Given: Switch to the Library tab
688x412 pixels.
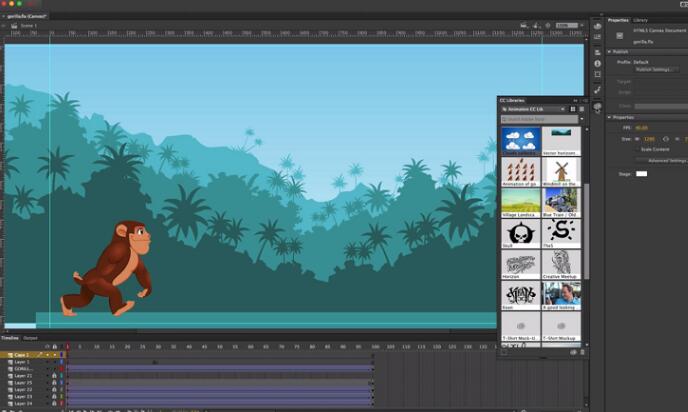Looking at the screenshot, I should click(640, 20).
